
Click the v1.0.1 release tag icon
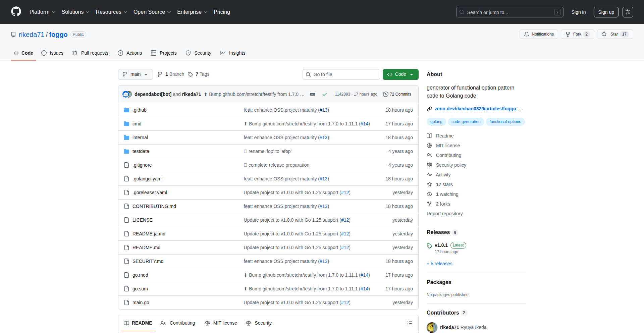coord(429,245)
